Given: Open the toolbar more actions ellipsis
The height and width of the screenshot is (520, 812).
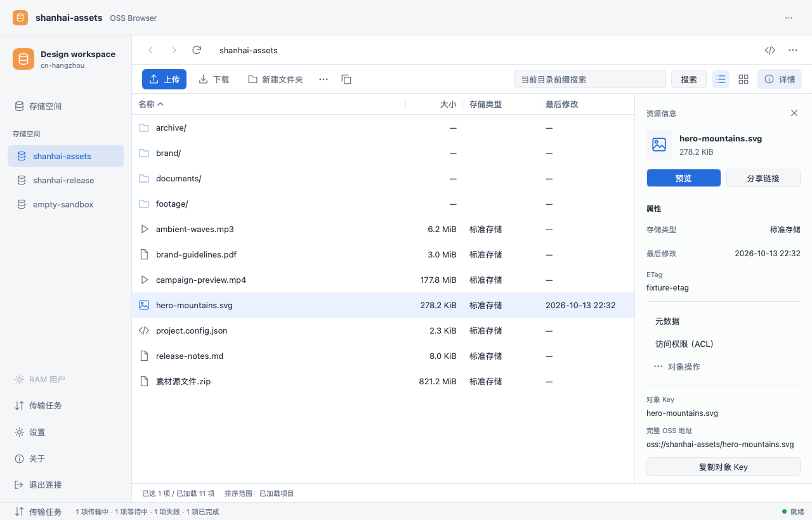Looking at the screenshot, I should 324,79.
